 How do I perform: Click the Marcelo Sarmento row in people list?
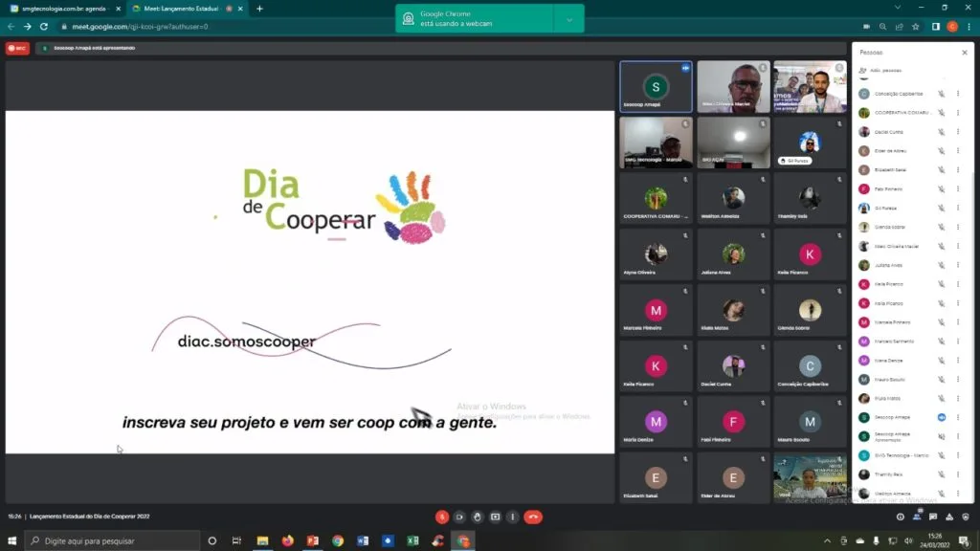pos(911,342)
